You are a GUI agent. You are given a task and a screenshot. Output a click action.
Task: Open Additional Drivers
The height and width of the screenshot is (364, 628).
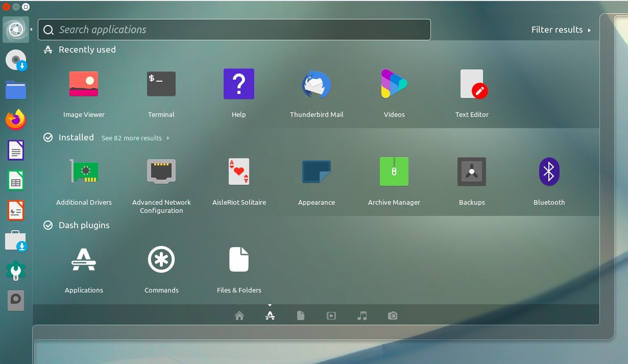tap(84, 172)
